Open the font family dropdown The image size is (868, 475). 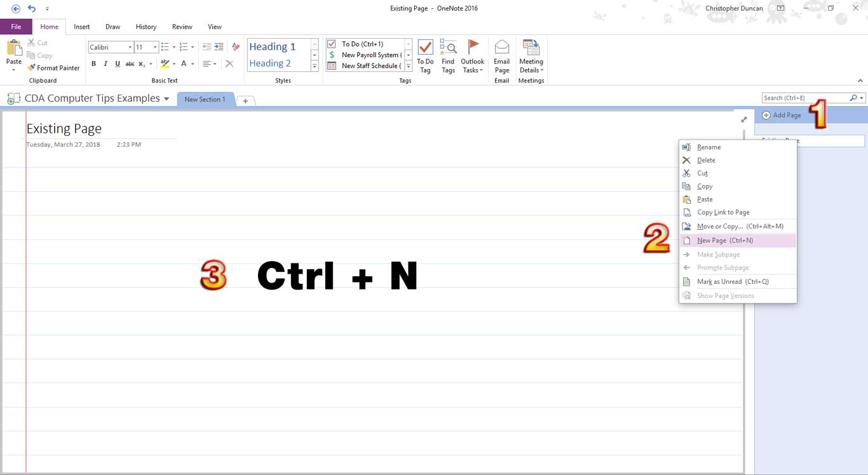tap(130, 46)
